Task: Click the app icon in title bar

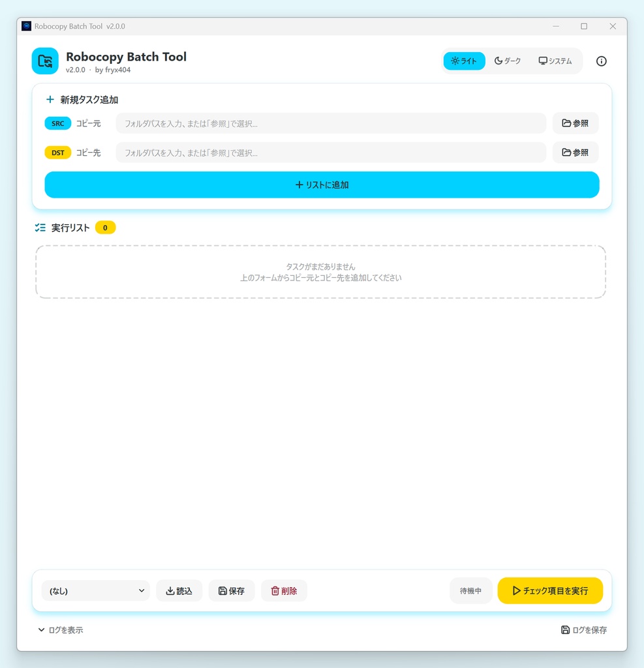Action: [26, 26]
